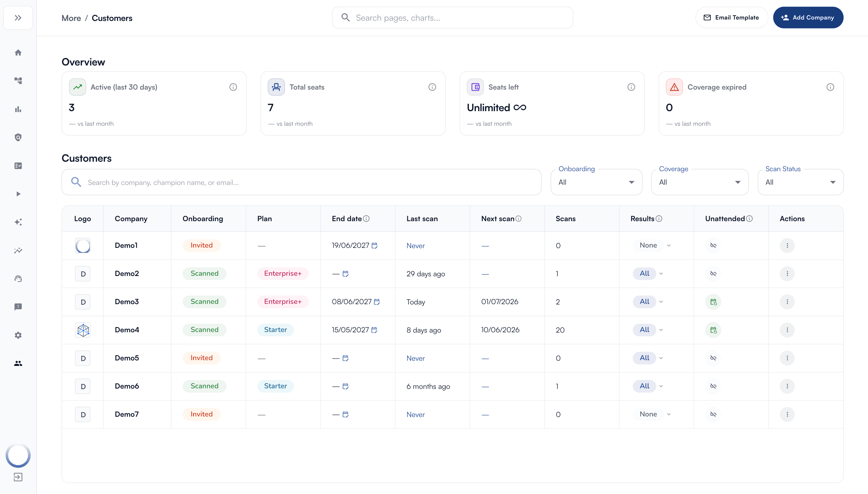The width and height of the screenshot is (868, 494).
Task: Expand the sidebar with double chevron
Action: (x=18, y=18)
